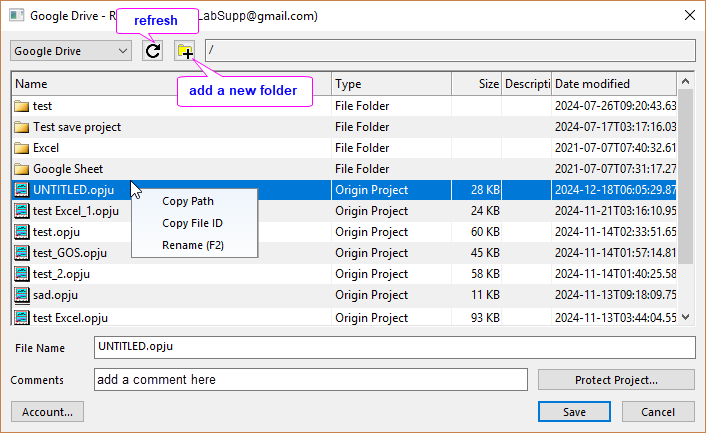Click the Google Sheet folder icon
This screenshot has height=433, width=706.
click(21, 169)
